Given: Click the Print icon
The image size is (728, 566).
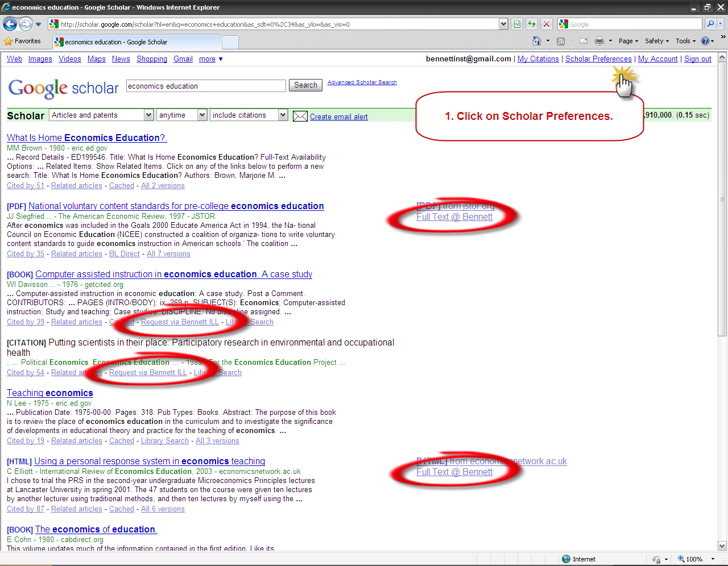Looking at the screenshot, I should point(599,41).
